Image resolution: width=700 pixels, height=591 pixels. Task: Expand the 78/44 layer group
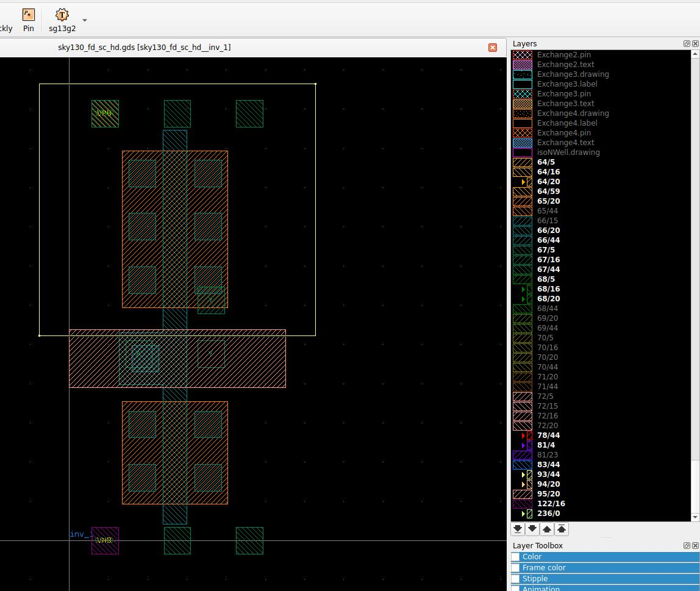coord(523,435)
